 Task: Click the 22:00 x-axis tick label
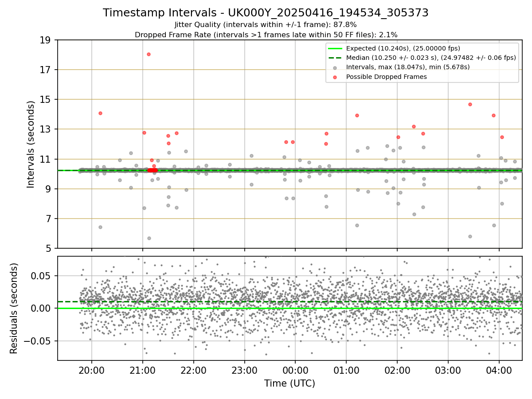pyautogui.click(x=193, y=370)
